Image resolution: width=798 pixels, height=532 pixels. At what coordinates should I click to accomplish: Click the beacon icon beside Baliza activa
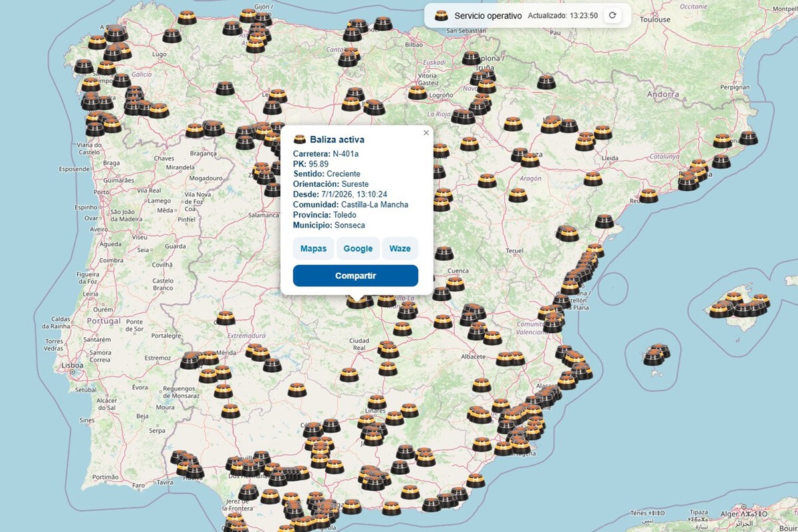[x=300, y=140]
